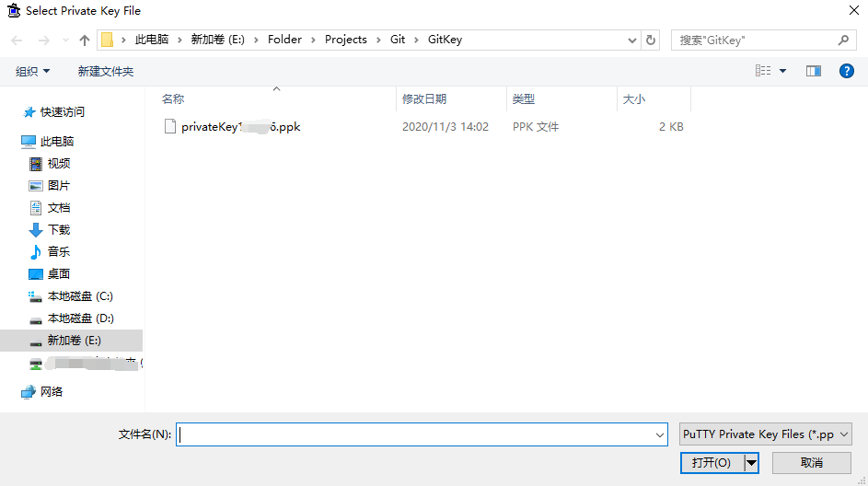868x486 pixels.
Task: Toggle the preview pane
Action: 813,71
